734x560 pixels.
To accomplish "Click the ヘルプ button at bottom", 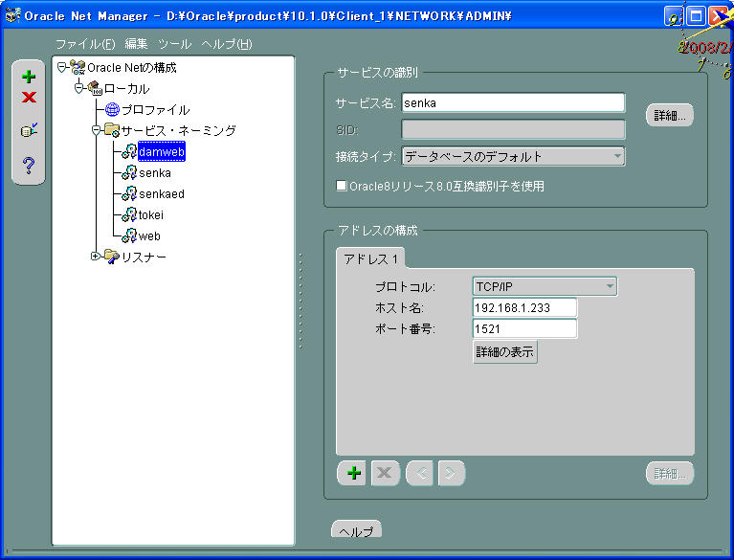I will pyautogui.click(x=356, y=530).
